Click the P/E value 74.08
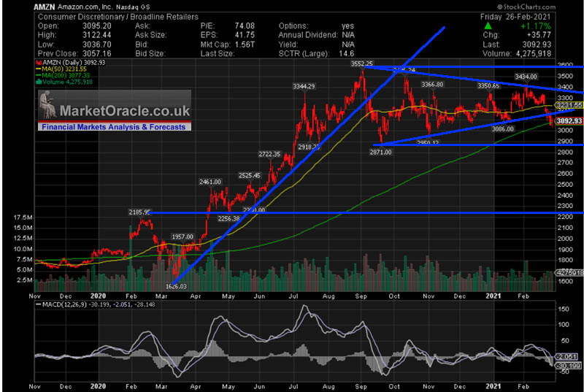Screen dimensions: 584x392 pyautogui.click(x=245, y=26)
